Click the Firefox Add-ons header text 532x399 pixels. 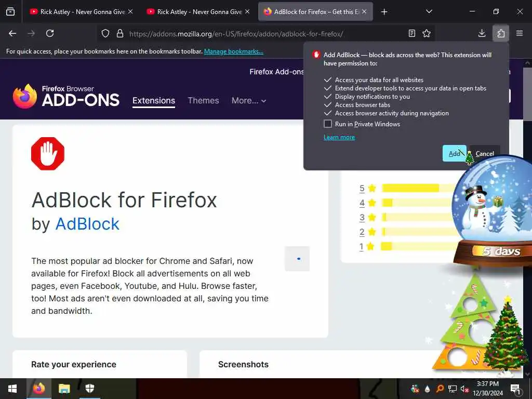[276, 72]
